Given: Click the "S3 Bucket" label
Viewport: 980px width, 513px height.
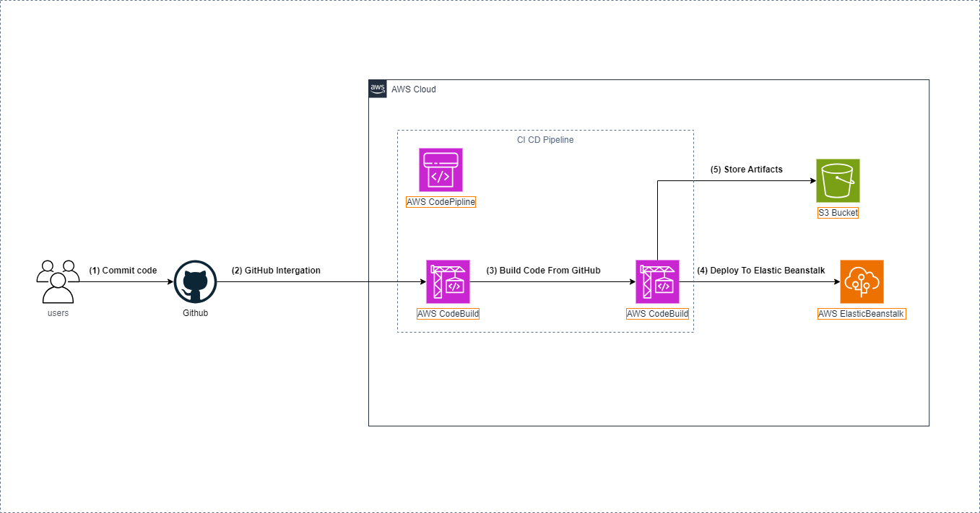Looking at the screenshot, I should point(838,213).
